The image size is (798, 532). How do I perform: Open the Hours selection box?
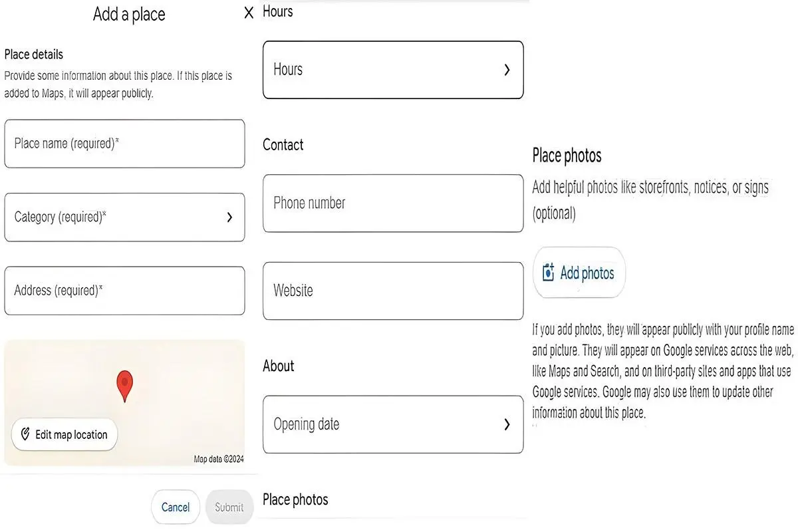click(393, 70)
